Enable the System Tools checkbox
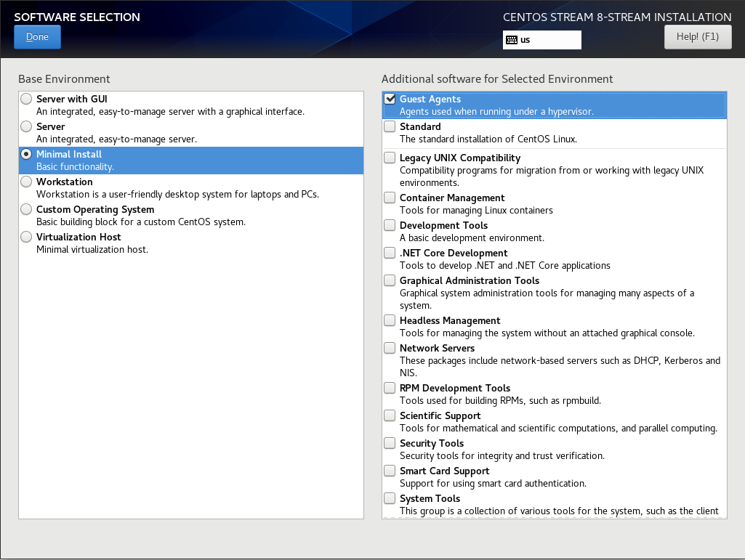 click(390, 498)
